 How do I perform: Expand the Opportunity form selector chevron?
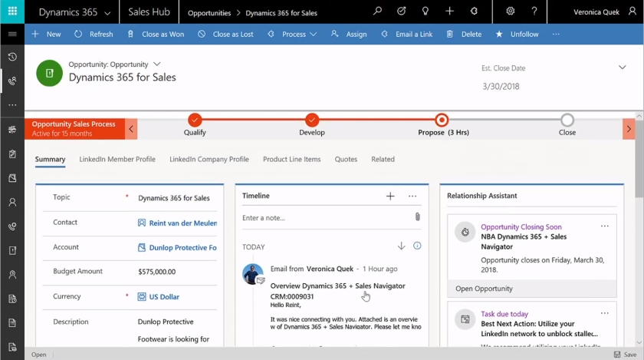pos(157,64)
